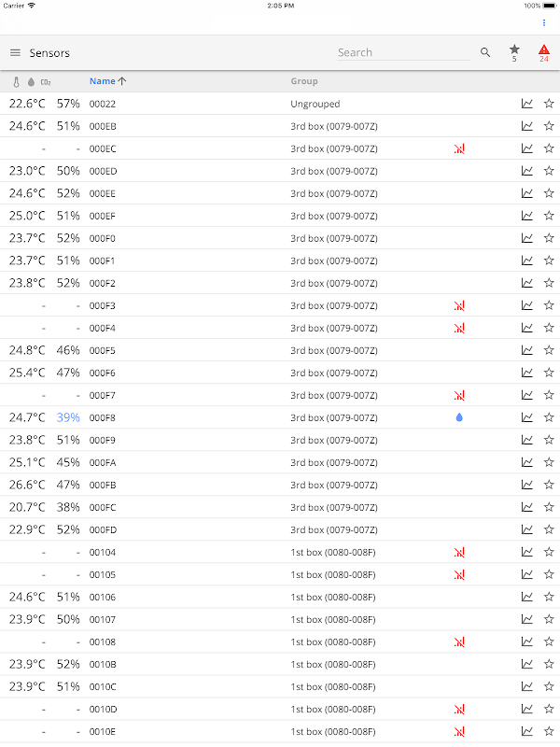Open chart for sensor 00022
Image resolution: width=560 pixels, height=747 pixels.
coord(527,104)
